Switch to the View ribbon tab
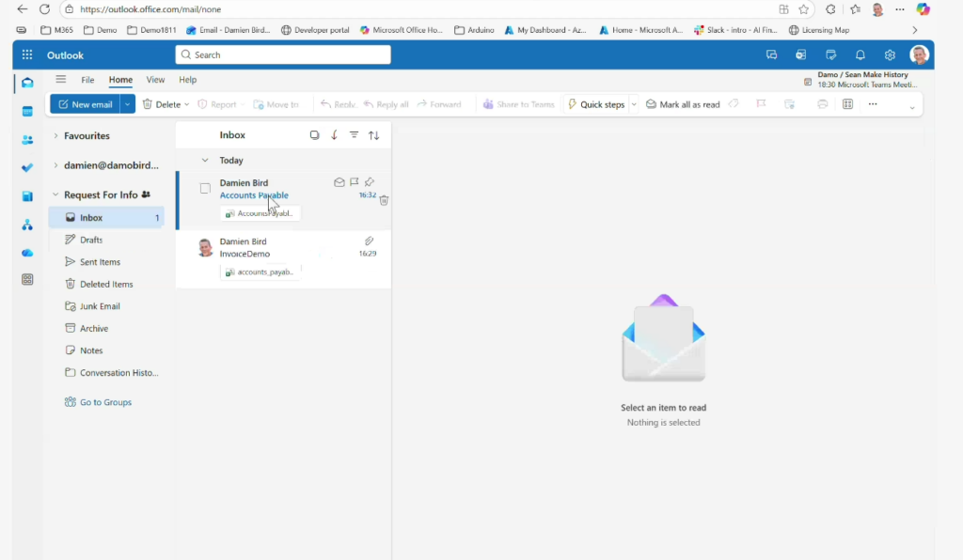The image size is (963, 560). pos(155,80)
